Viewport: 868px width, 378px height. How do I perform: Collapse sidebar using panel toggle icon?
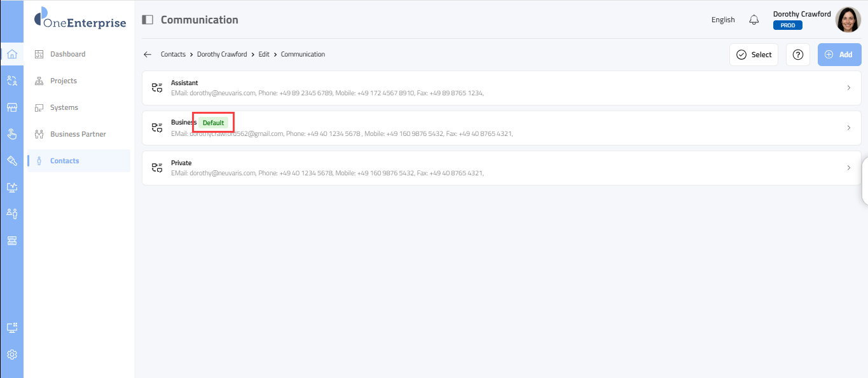148,20
